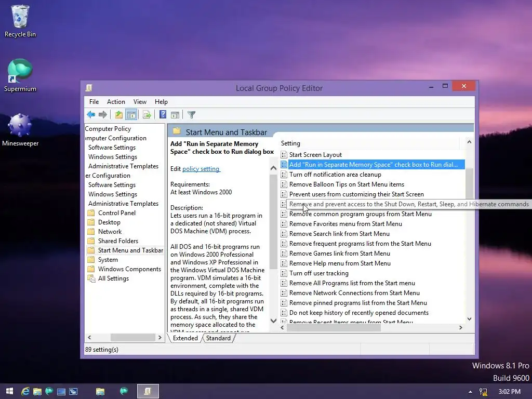Click the console tree scrollbar right arrow
The image size is (532, 399).
160,337
